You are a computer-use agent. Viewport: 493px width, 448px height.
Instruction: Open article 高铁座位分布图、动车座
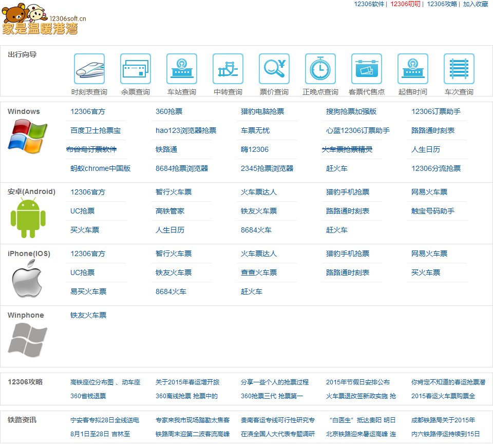[x=105, y=382]
